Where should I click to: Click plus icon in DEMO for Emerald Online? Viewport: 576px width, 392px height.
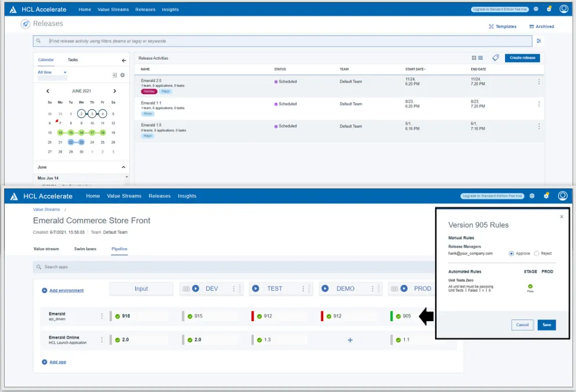[350, 340]
